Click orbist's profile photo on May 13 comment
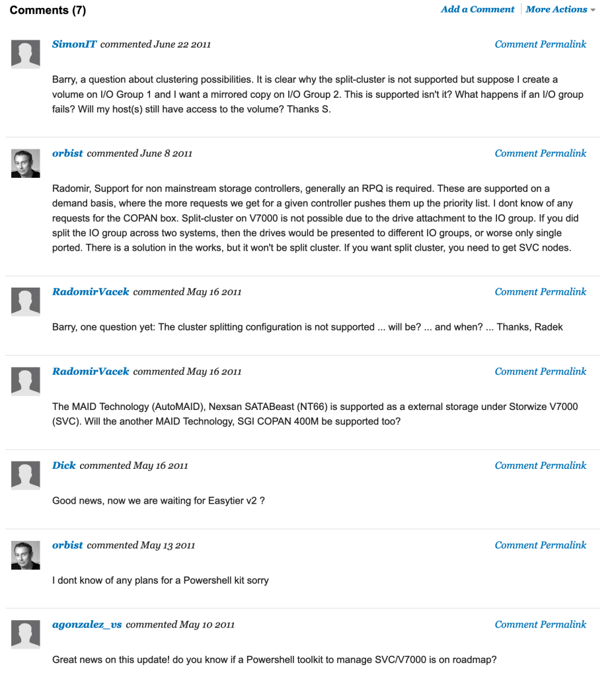616x677 pixels. [26, 555]
